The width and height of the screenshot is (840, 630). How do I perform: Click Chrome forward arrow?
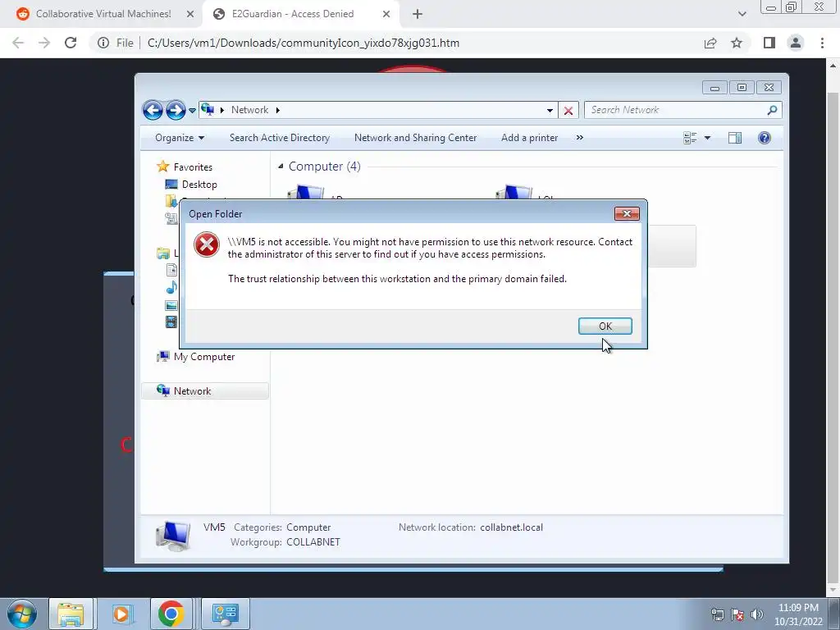click(x=44, y=43)
